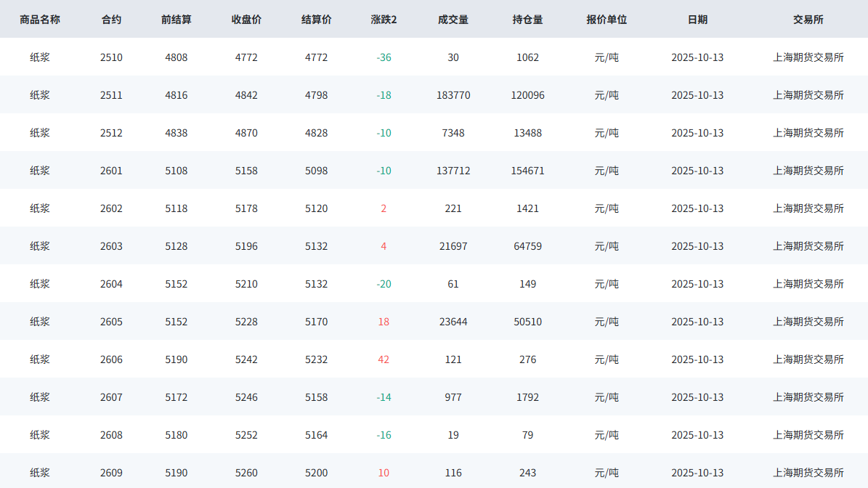Select the 5246 closing price cell
This screenshot has width=868, height=488.
click(x=246, y=397)
